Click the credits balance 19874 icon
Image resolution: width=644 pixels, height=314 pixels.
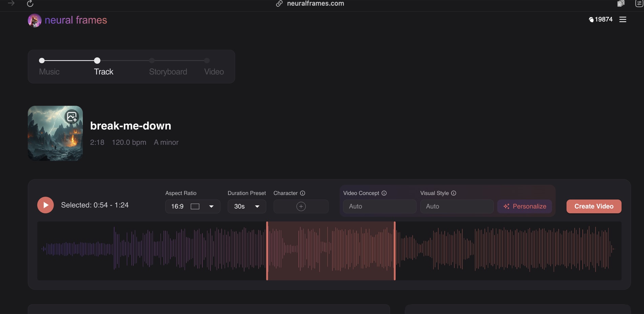pos(591,20)
